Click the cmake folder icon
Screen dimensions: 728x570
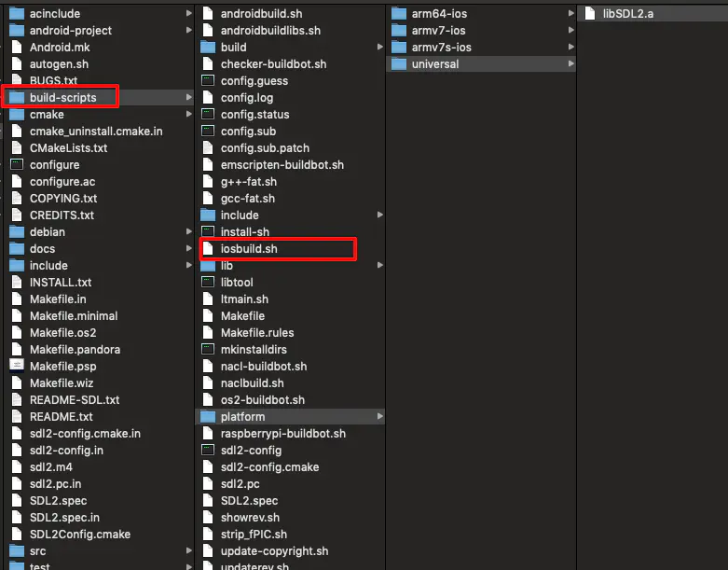point(17,114)
